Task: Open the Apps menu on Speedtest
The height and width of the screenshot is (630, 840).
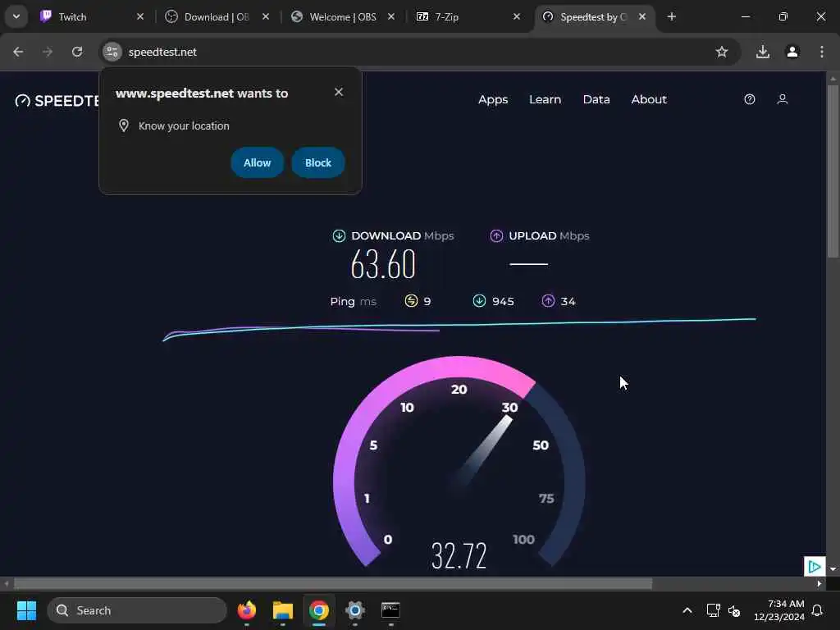Action: (x=493, y=99)
